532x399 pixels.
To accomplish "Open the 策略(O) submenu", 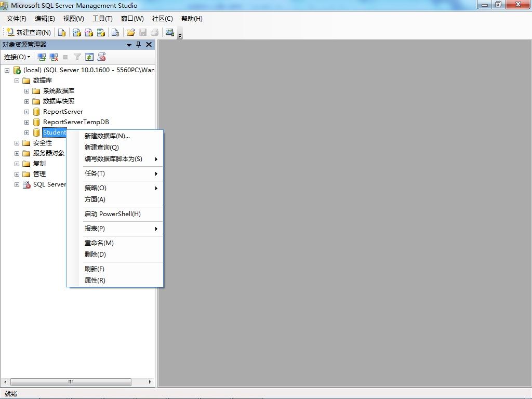I will tap(115, 188).
